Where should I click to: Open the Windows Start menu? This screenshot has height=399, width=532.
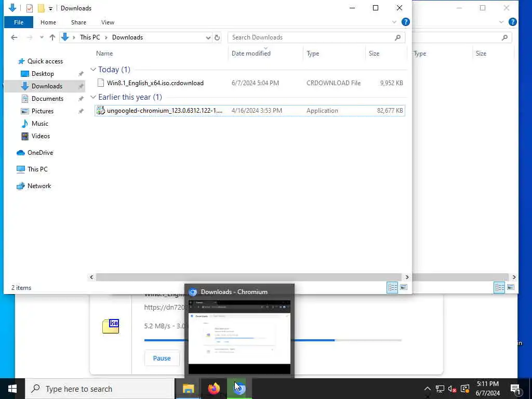[x=12, y=389]
